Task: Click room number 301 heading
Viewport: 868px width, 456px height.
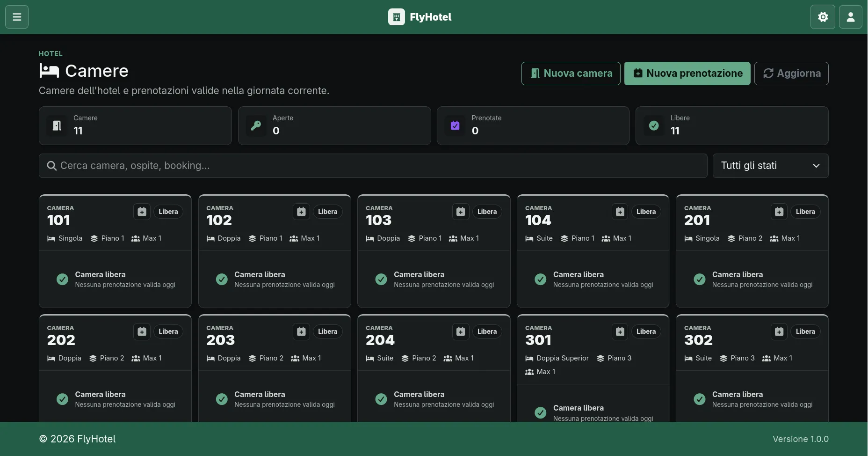Action: [x=538, y=340]
